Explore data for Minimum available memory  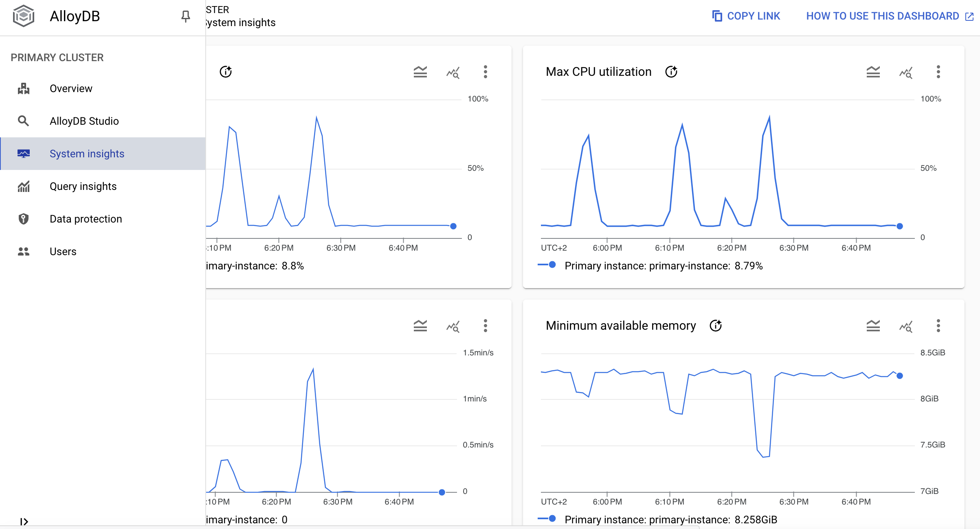pos(906,326)
